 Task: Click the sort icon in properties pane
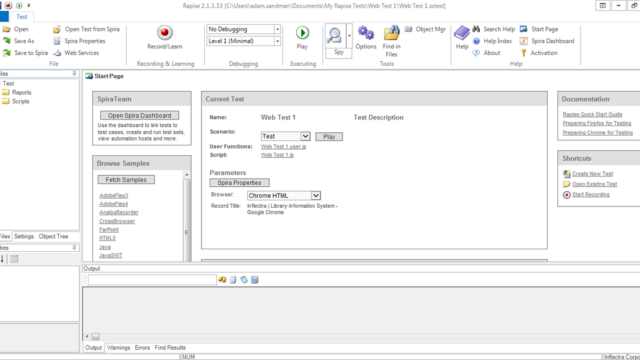click(2, 259)
